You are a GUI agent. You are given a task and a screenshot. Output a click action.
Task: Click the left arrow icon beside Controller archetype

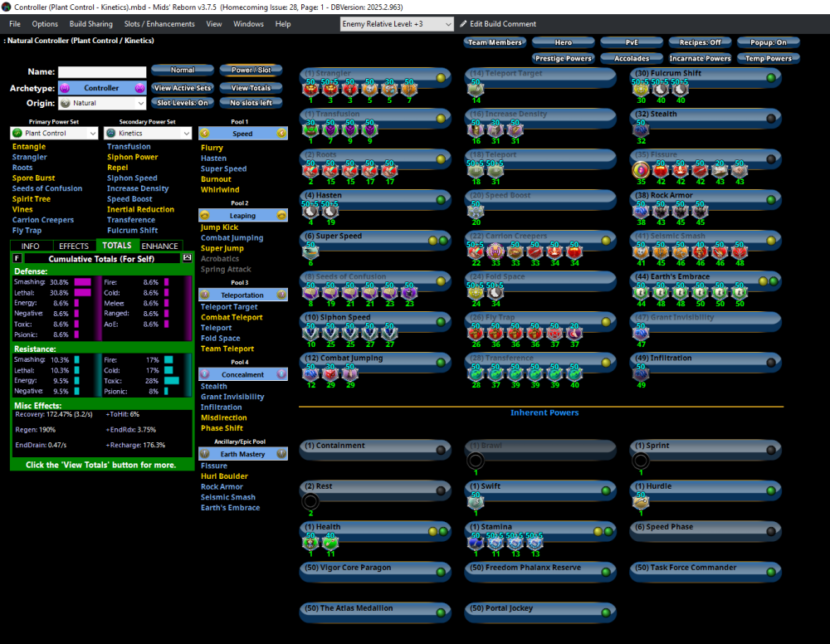pyautogui.click(x=65, y=88)
